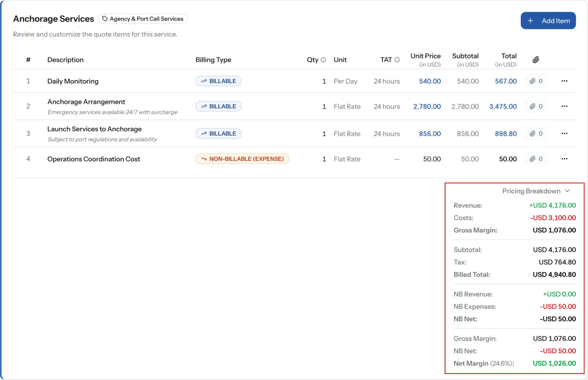Image resolution: width=588 pixels, height=380 pixels.
Task: Open more options for Launch Services to Anchorage
Action: point(564,133)
